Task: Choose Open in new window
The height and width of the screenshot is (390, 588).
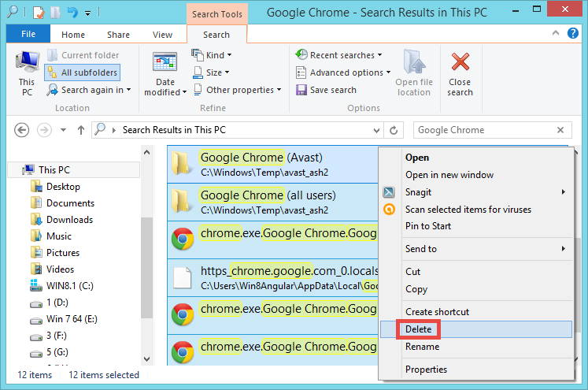Action: (449, 175)
